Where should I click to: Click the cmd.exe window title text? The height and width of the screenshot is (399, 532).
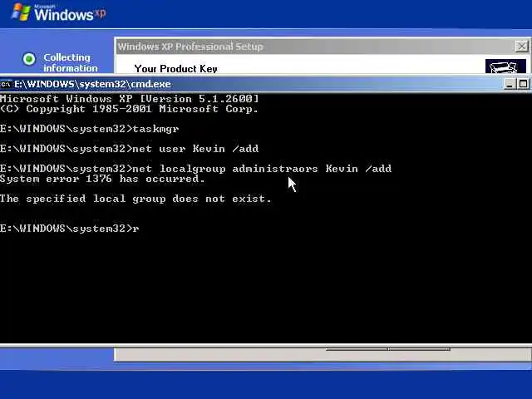(x=92, y=84)
